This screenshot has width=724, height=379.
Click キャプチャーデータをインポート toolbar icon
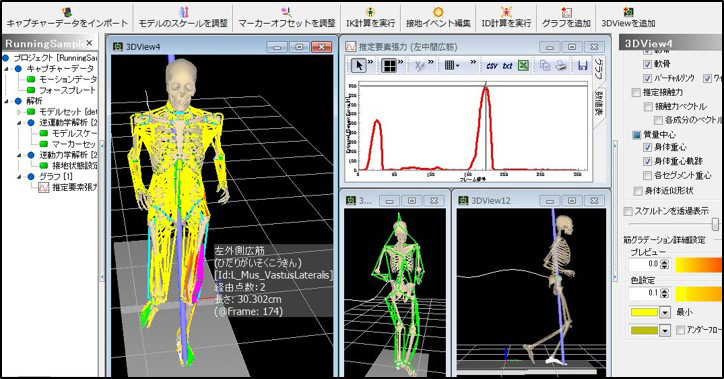pos(66,12)
